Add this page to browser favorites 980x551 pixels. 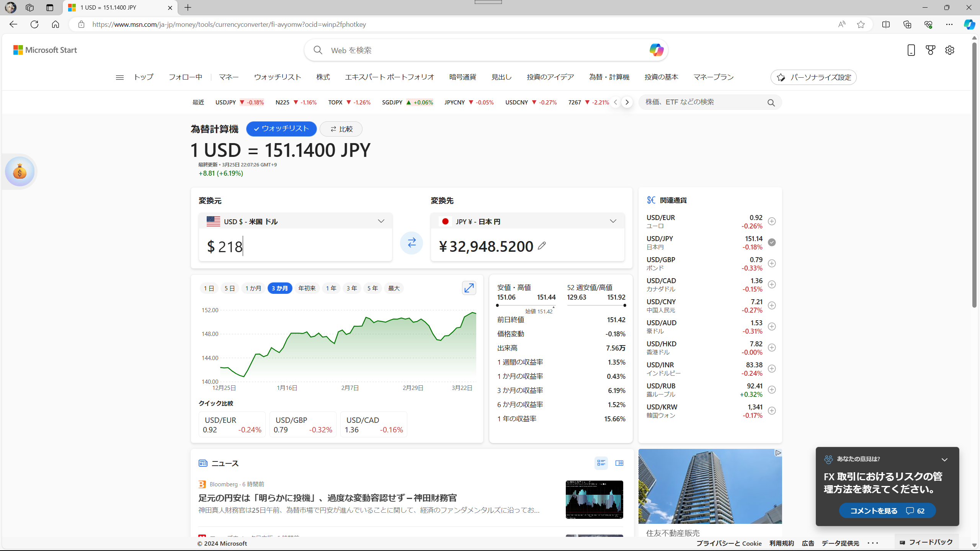click(861, 24)
